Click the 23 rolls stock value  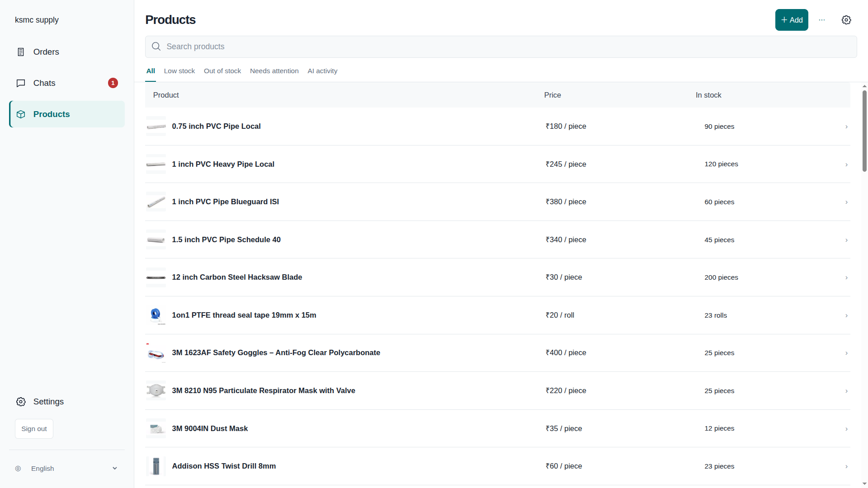716,315
